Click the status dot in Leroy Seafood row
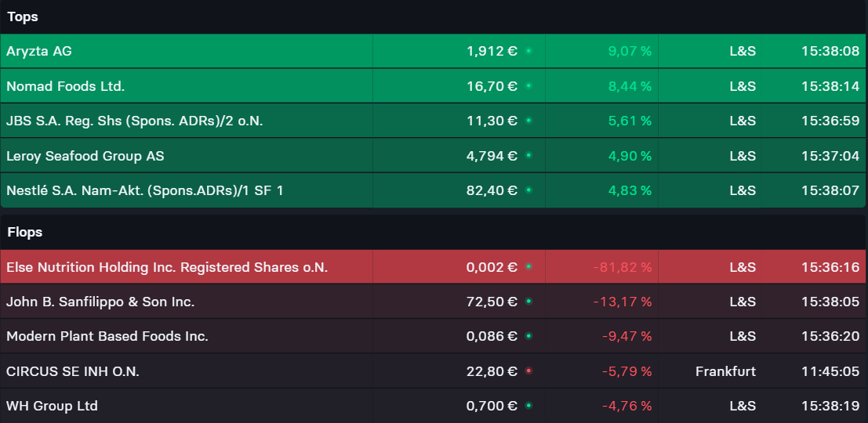The width and height of the screenshot is (868, 423). coord(528,156)
